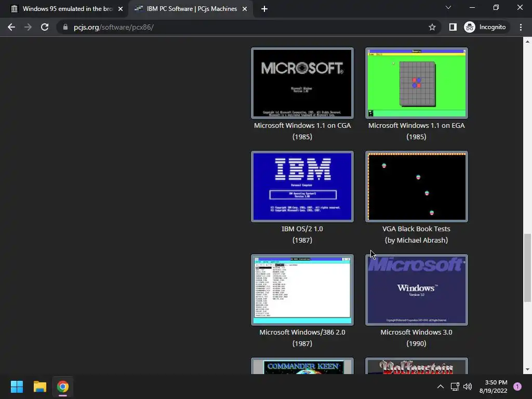
Task: Show hidden system tray icons
Action: pos(441,387)
